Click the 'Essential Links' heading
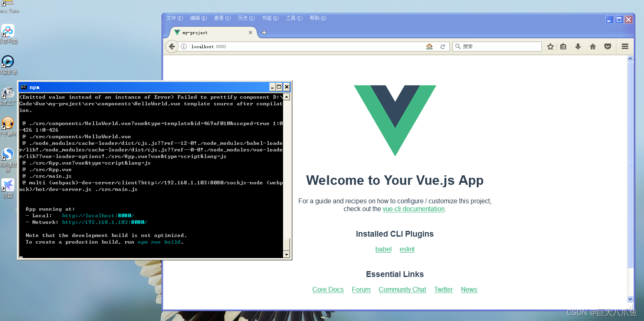The width and height of the screenshot is (644, 321). coord(395,274)
